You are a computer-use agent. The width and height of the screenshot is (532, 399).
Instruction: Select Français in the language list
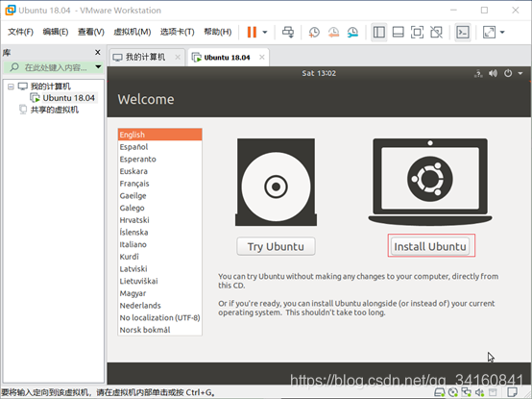(x=160, y=184)
